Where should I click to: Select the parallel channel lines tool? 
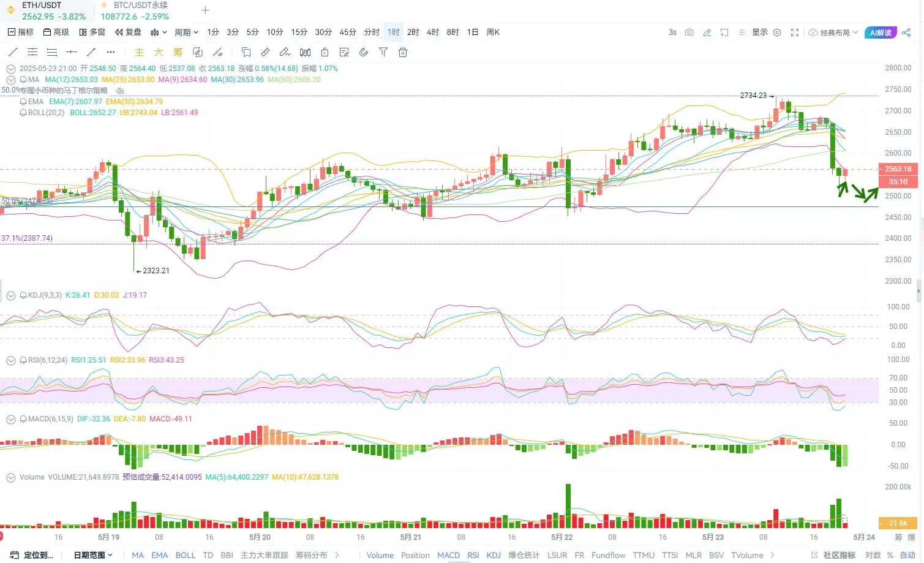click(x=32, y=52)
